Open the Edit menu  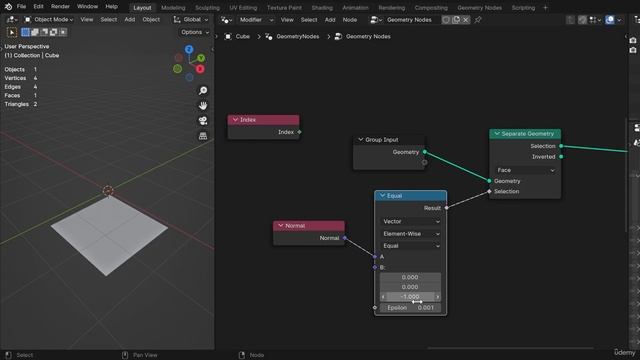tap(38, 7)
